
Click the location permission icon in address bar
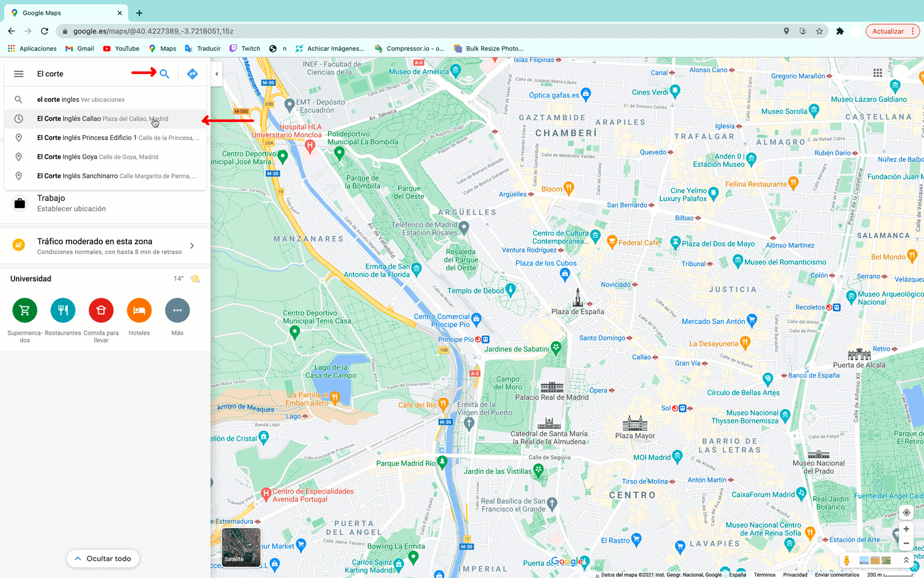786,31
